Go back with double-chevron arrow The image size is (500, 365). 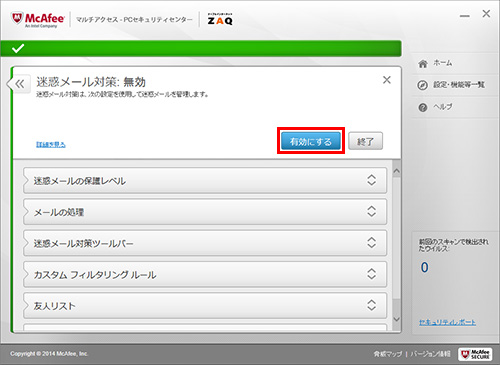point(20,84)
